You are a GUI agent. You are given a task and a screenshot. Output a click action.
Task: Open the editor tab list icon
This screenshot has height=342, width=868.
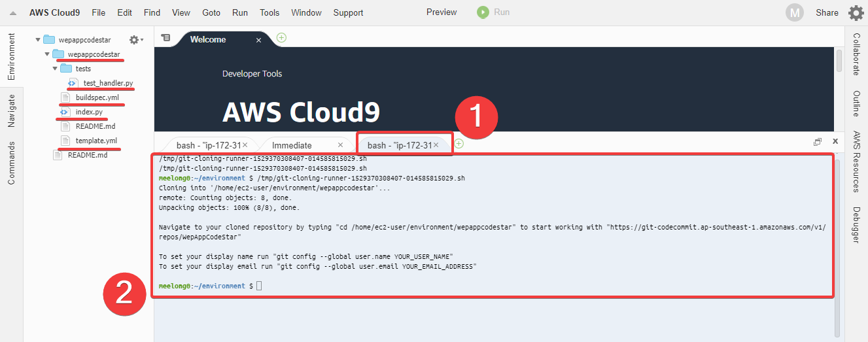coord(165,39)
